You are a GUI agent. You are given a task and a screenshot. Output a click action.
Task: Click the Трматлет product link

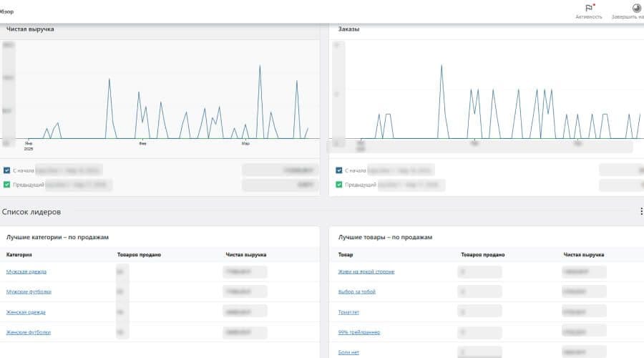pos(350,312)
